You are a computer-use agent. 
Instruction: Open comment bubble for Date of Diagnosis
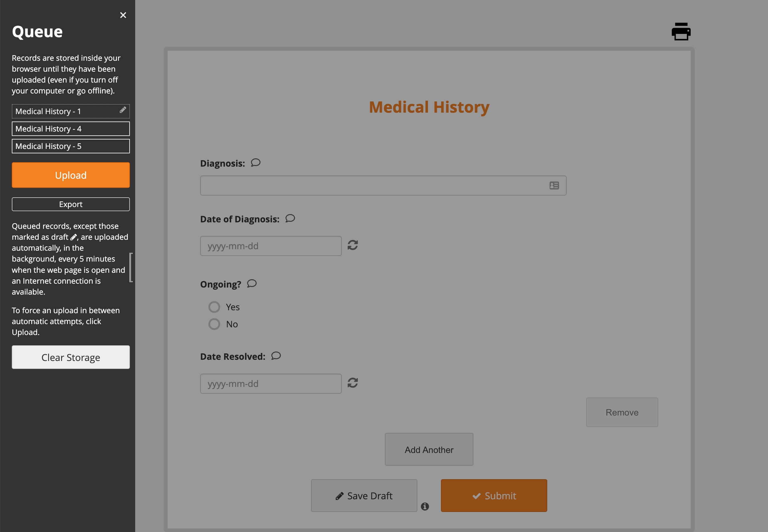click(290, 218)
